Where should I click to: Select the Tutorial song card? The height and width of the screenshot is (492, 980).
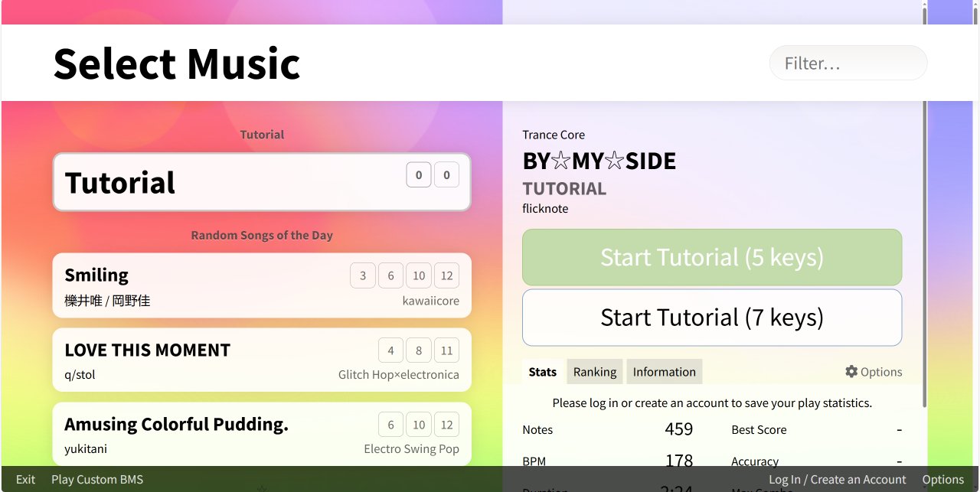point(262,182)
